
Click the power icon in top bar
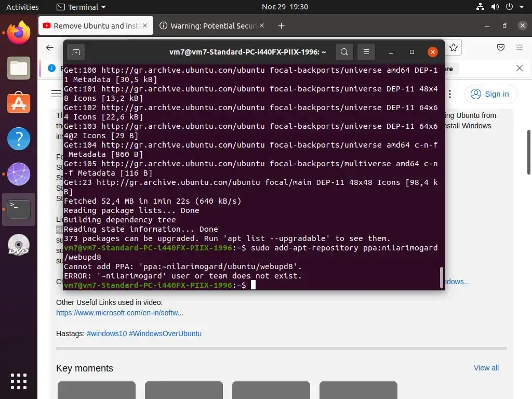click(x=509, y=7)
